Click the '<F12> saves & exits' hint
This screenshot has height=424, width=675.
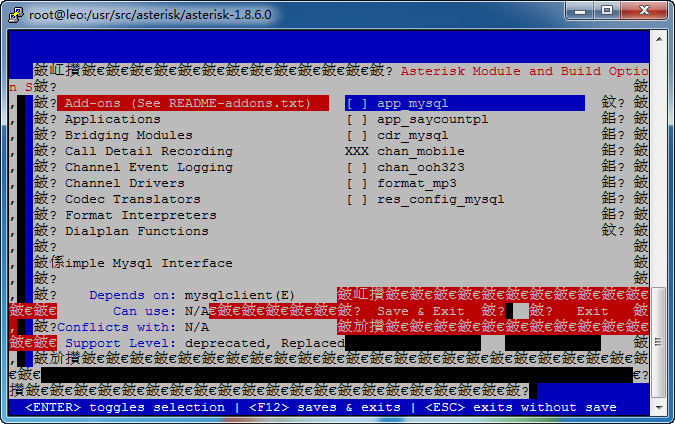tap(325, 407)
